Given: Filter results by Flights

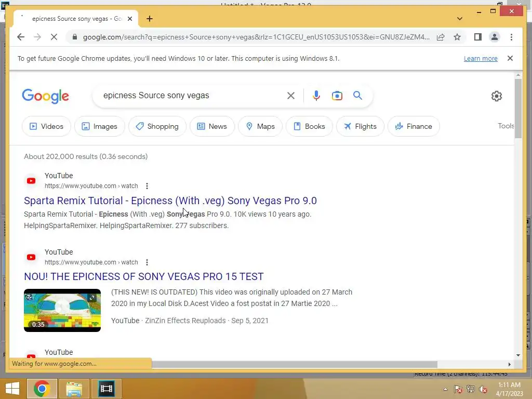Looking at the screenshot, I should point(360,126).
